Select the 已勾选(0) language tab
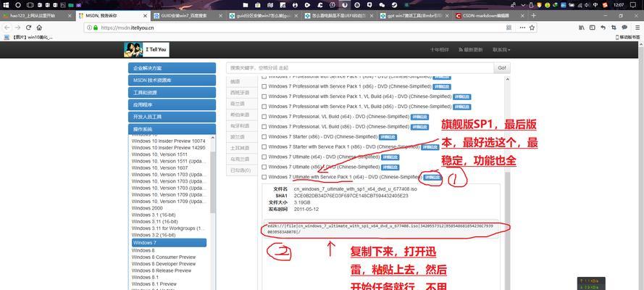Image resolution: width=644 pixels, height=290 pixels. point(241,170)
